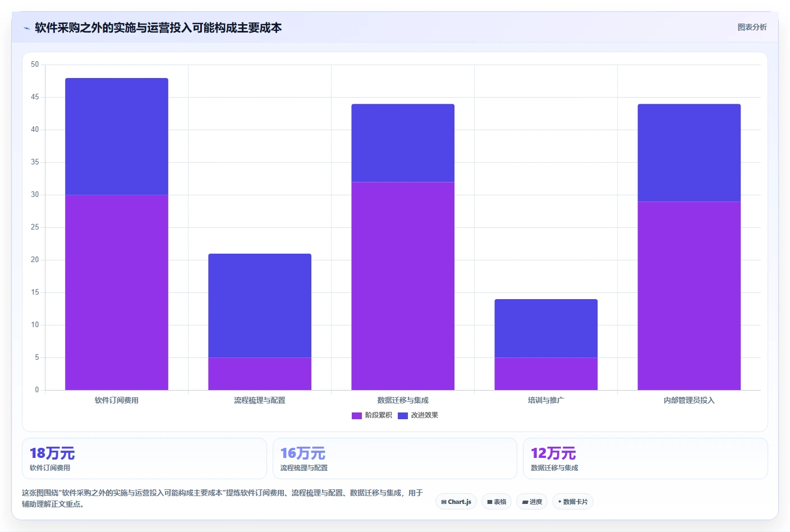Click the 改进效果 legend label

pyautogui.click(x=424, y=415)
